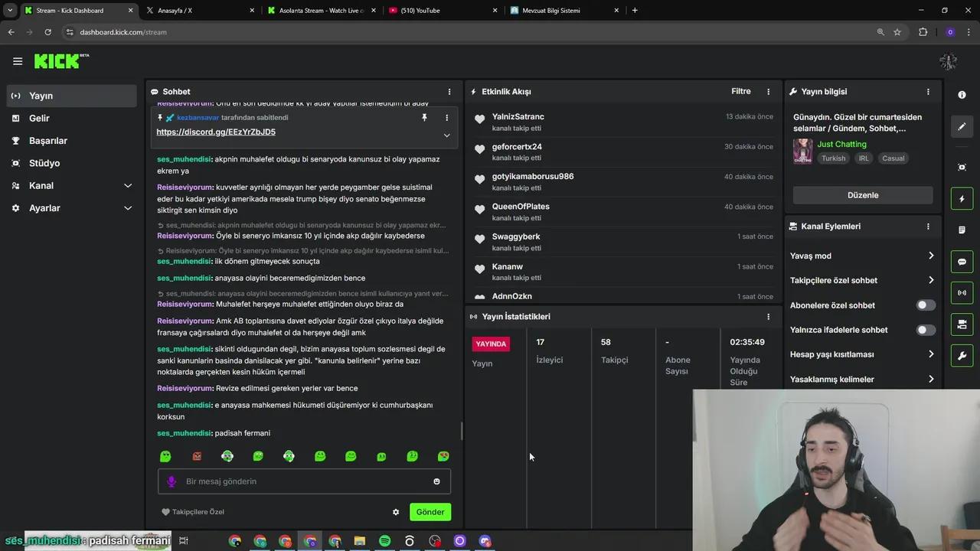Focus the Bir mesaj gönderin input
This screenshot has width=980, height=551.
[x=304, y=481]
